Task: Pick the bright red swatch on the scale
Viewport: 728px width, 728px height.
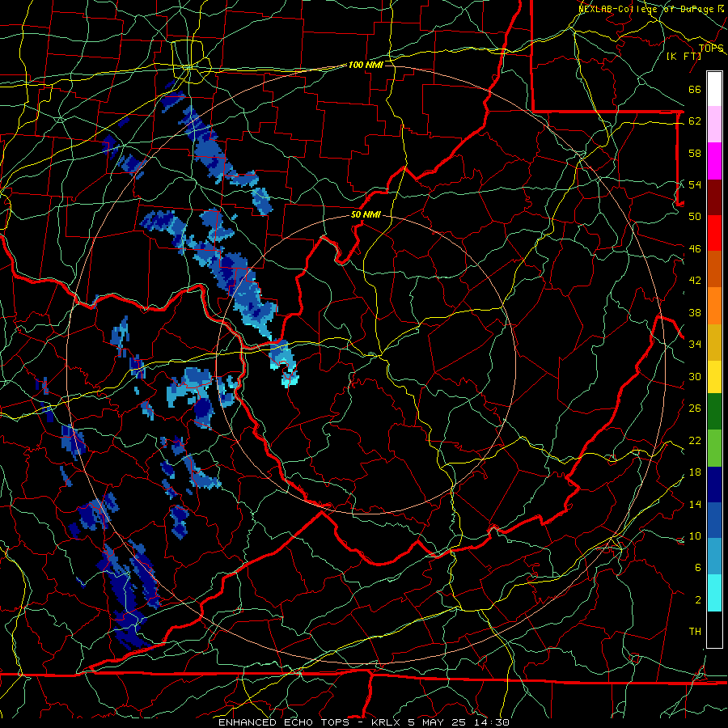Action: click(714, 233)
